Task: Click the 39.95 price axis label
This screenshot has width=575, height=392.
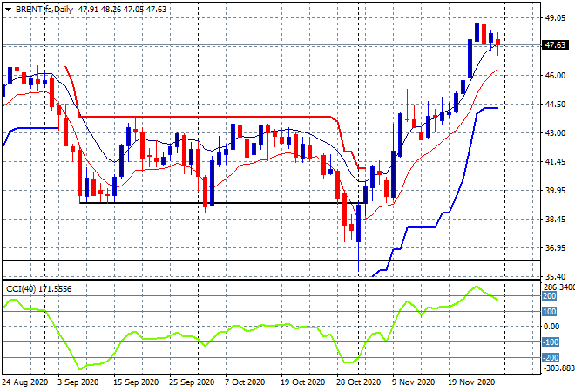Action: [555, 190]
